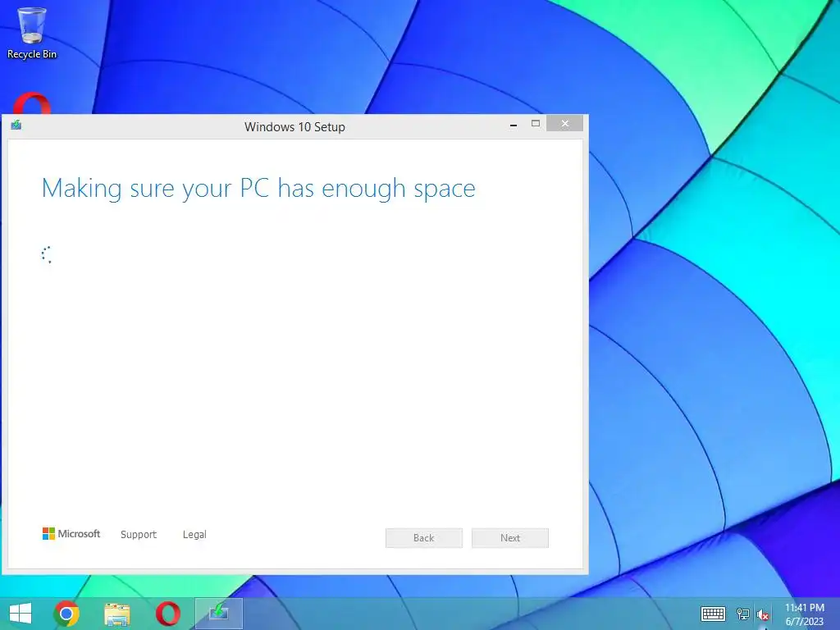Screen dimensions: 840x630
Task: Open File Explorer from the taskbar
Action: (x=117, y=614)
